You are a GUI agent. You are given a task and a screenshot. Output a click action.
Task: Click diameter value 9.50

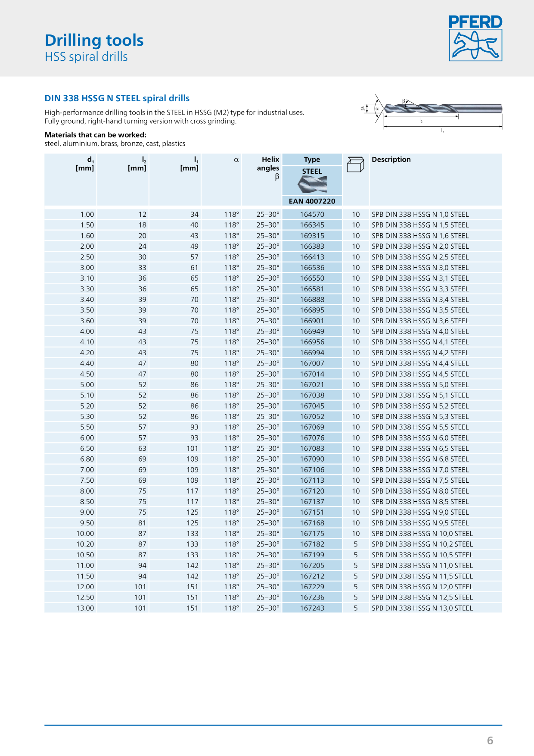click(87, 523)
